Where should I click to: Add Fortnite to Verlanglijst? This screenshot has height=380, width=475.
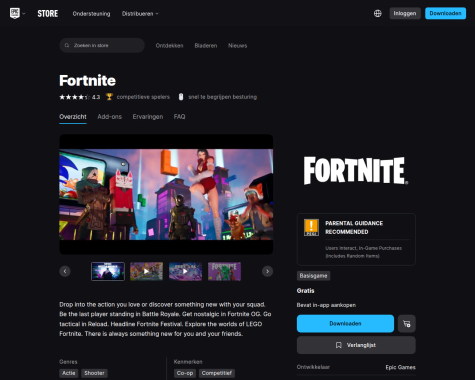(356, 345)
